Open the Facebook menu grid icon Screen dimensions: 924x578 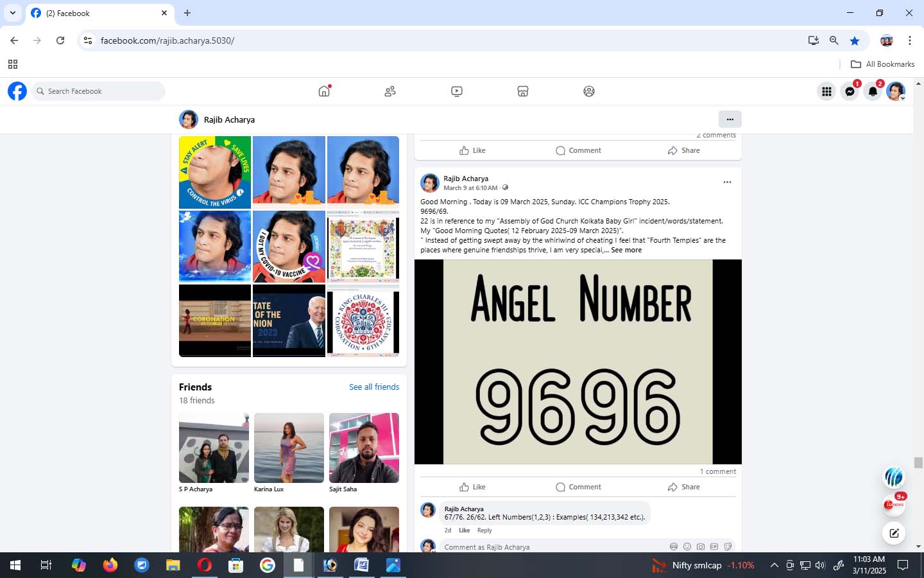click(x=826, y=91)
